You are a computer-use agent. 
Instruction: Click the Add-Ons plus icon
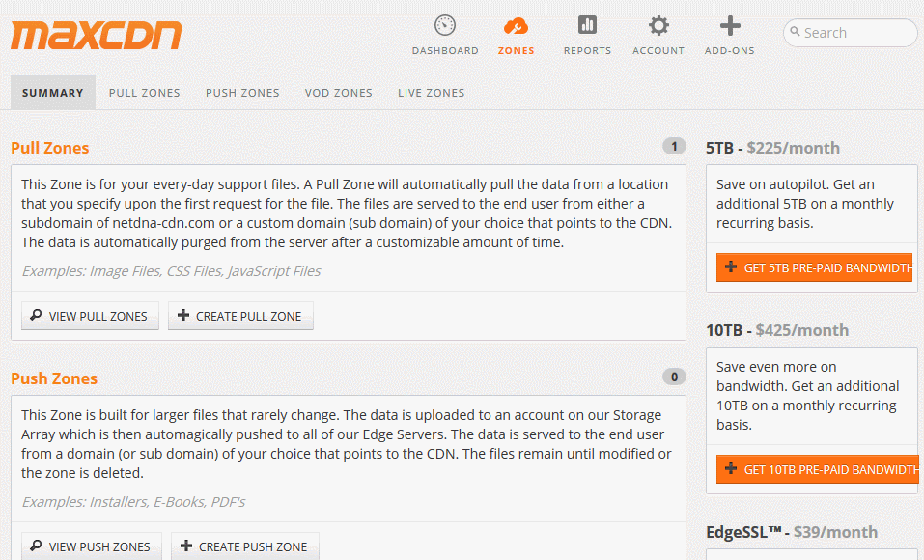(x=730, y=26)
